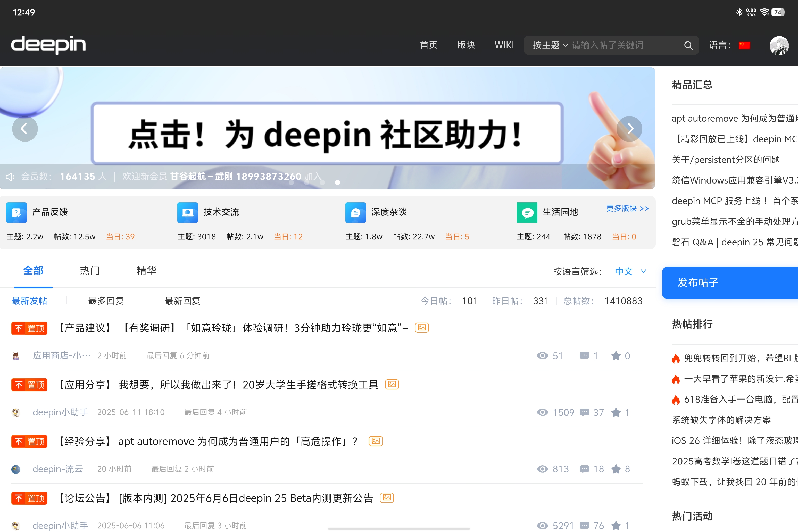Screen dimensions: 798x532
Task: Click the horizontal scrollbar at bottom
Action: tap(399, 529)
